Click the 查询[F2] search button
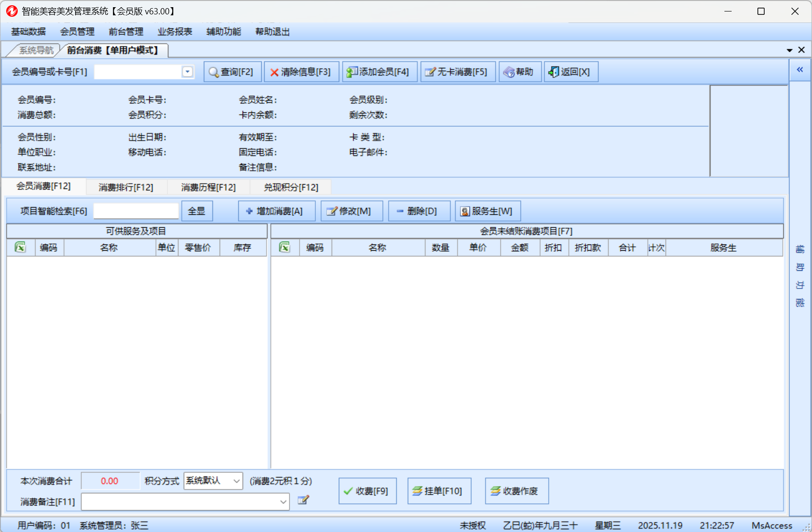Viewport: 812px width, 532px height. tap(233, 72)
